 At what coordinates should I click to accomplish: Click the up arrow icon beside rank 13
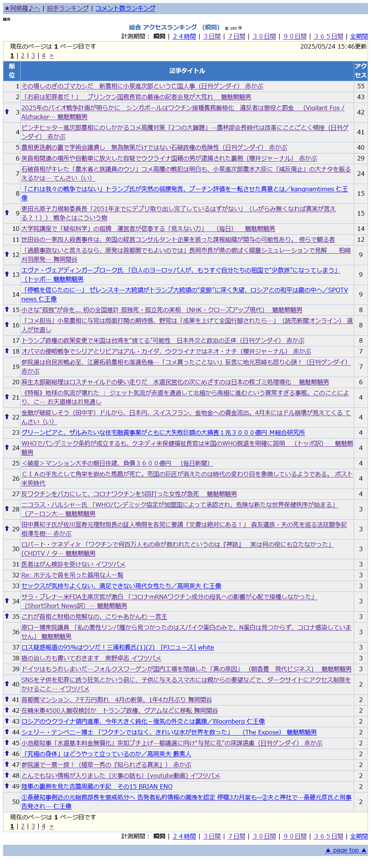pos(7,274)
